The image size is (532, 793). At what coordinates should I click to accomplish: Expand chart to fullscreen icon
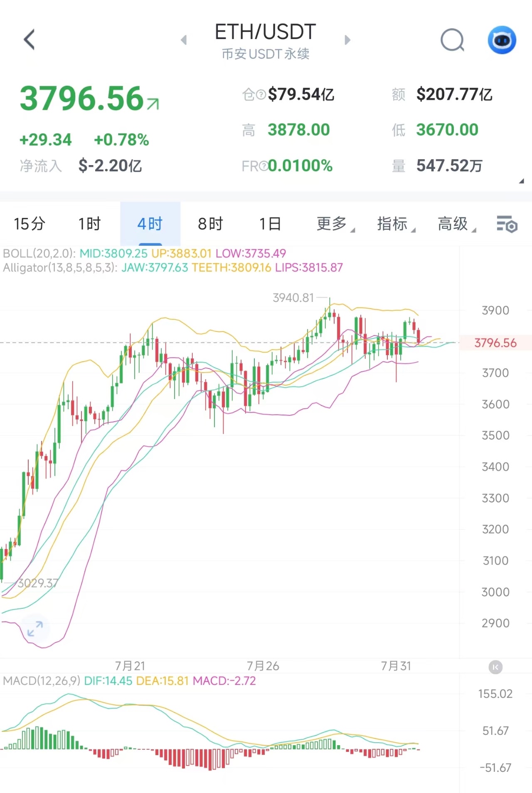pyautogui.click(x=35, y=629)
